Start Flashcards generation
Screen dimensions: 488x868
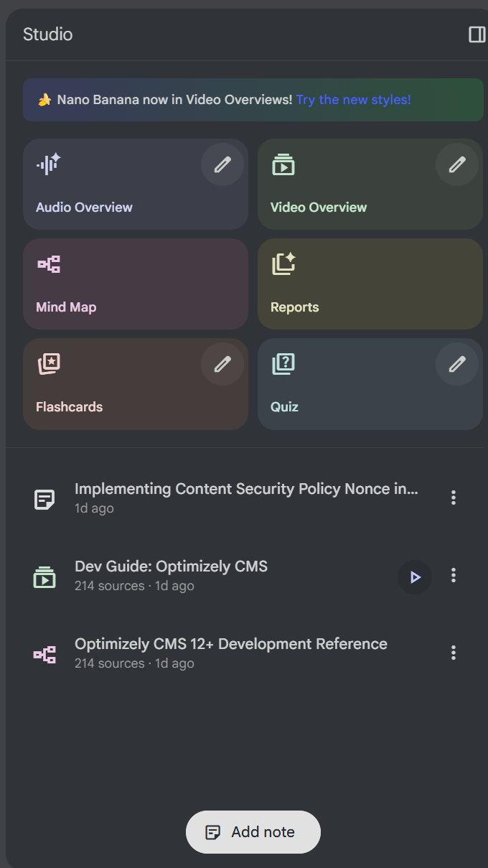(108, 391)
